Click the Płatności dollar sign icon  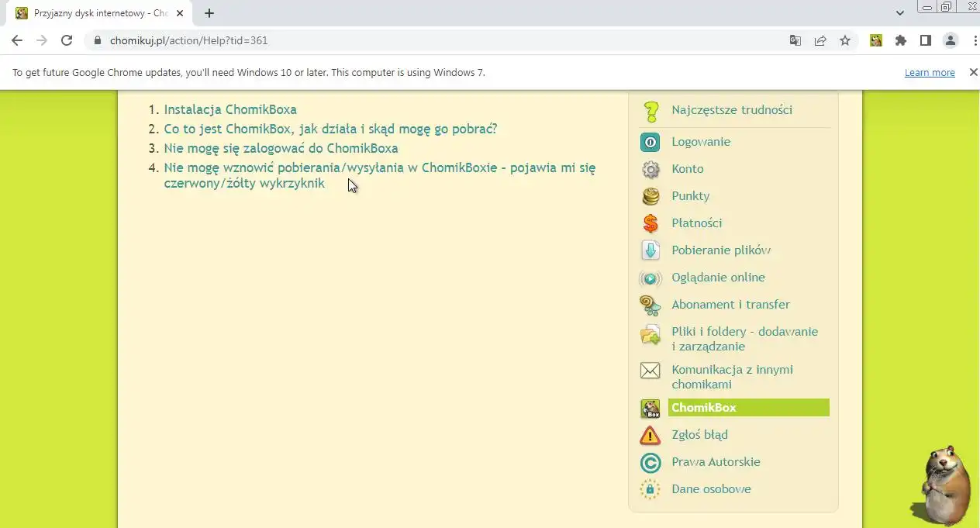point(650,223)
